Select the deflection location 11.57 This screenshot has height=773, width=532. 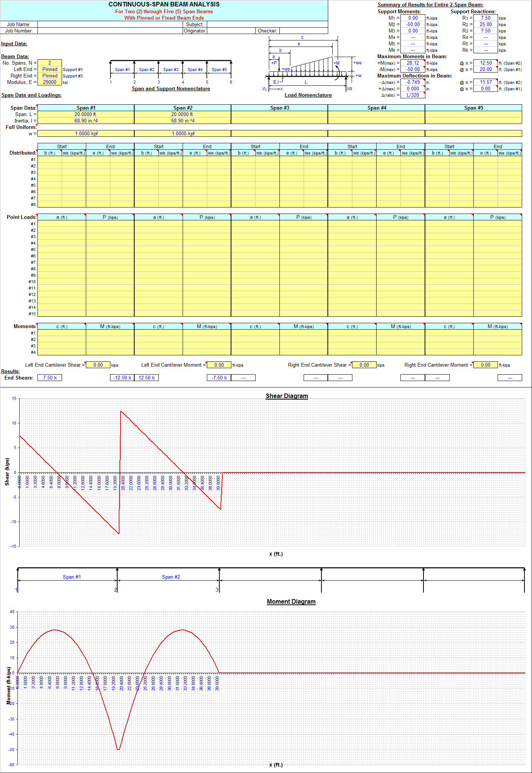(485, 82)
